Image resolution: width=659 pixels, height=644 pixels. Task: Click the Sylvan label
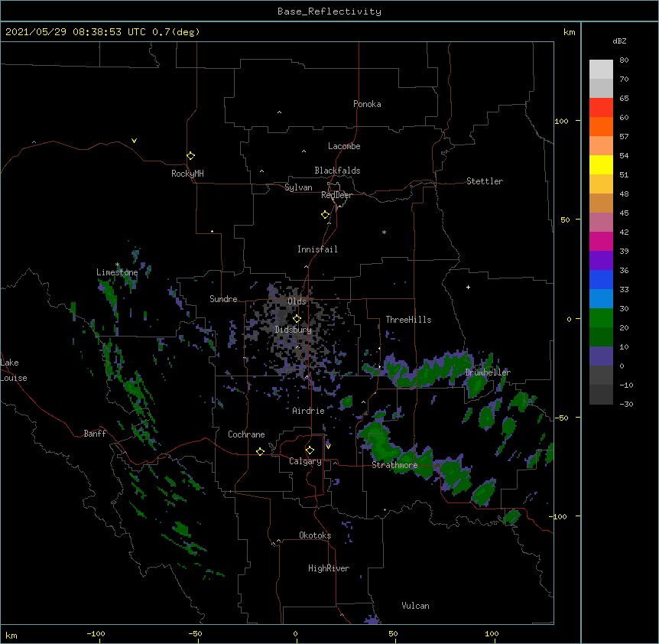coord(298,187)
